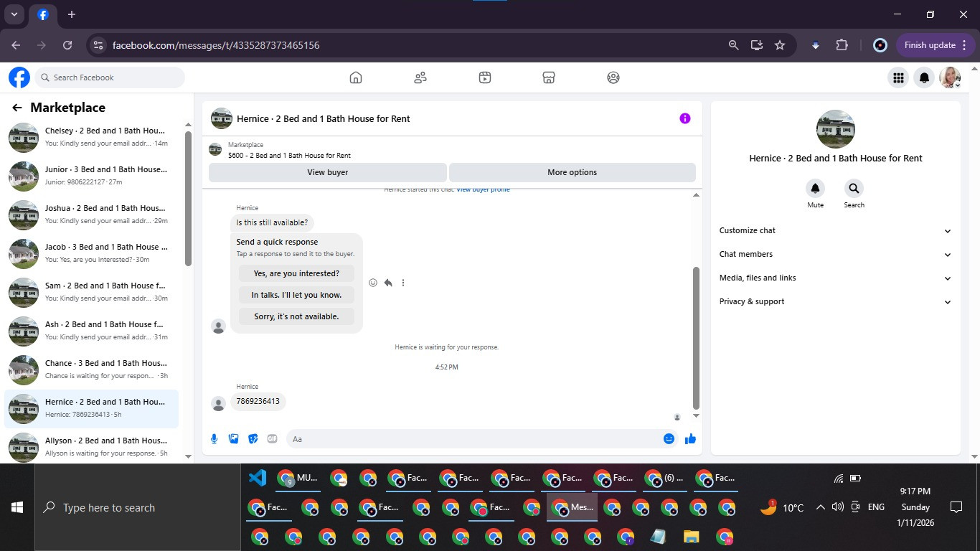Viewport: 980px width, 551px height.
Task: Open the Groups icon in top navigation
Action: (613, 77)
